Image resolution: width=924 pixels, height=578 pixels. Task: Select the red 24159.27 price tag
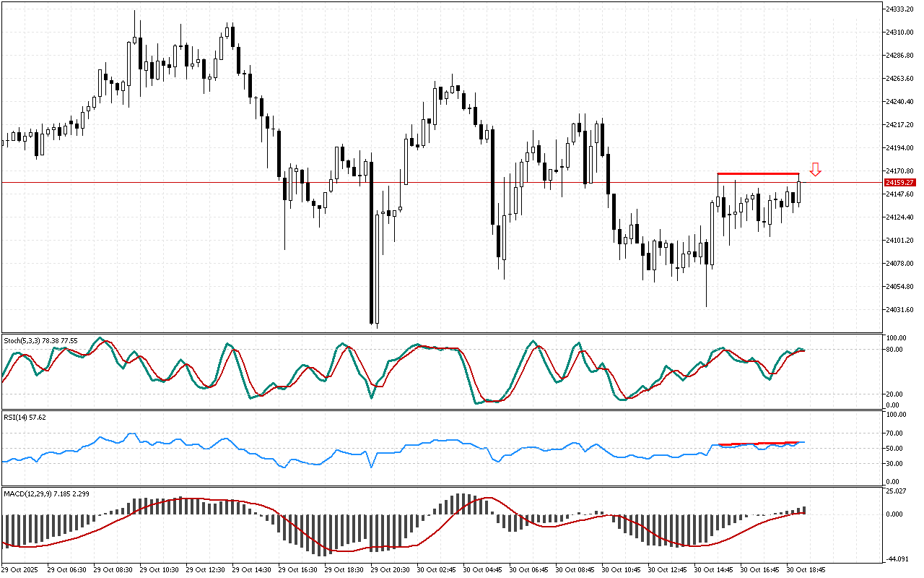point(899,183)
